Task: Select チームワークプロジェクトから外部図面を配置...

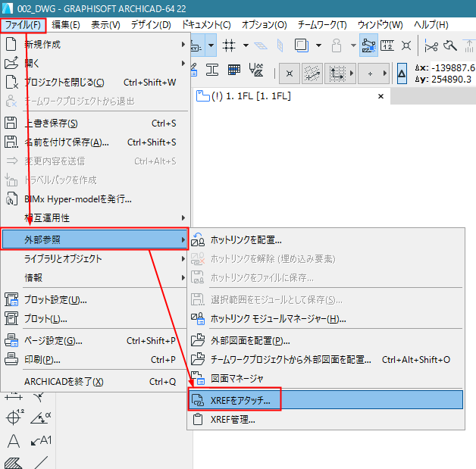Action: pyautogui.click(x=326, y=360)
